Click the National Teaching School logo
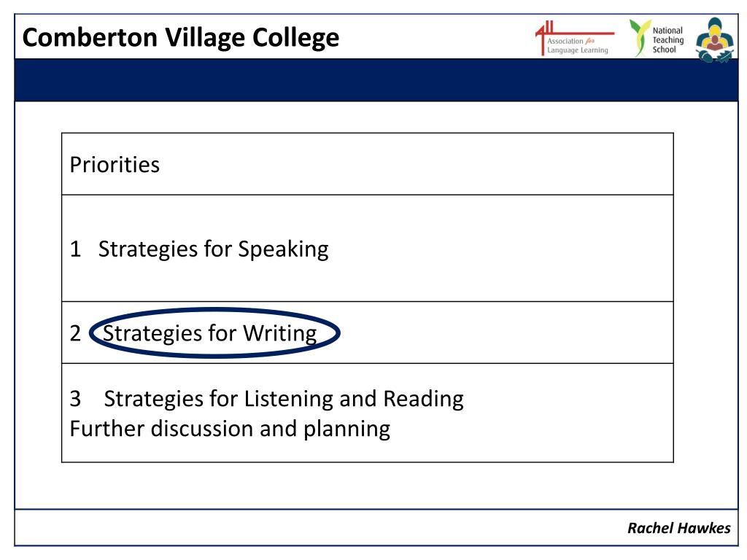 coord(657,39)
